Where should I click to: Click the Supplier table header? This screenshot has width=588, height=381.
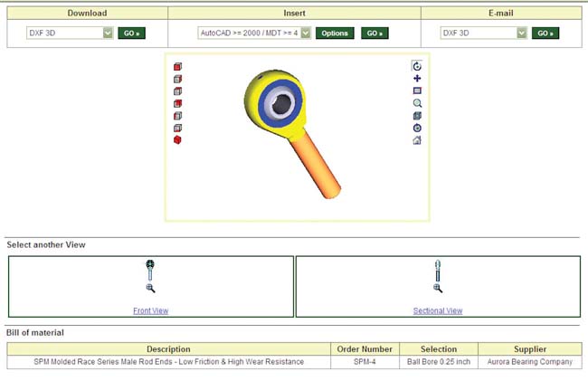tap(530, 348)
